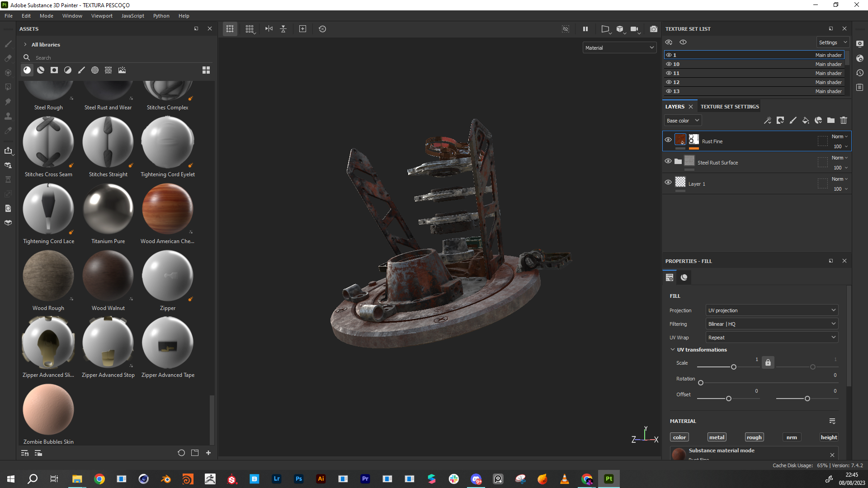Add a fill layer in Layers panel
The width and height of the screenshot is (868, 488).
coord(805,120)
